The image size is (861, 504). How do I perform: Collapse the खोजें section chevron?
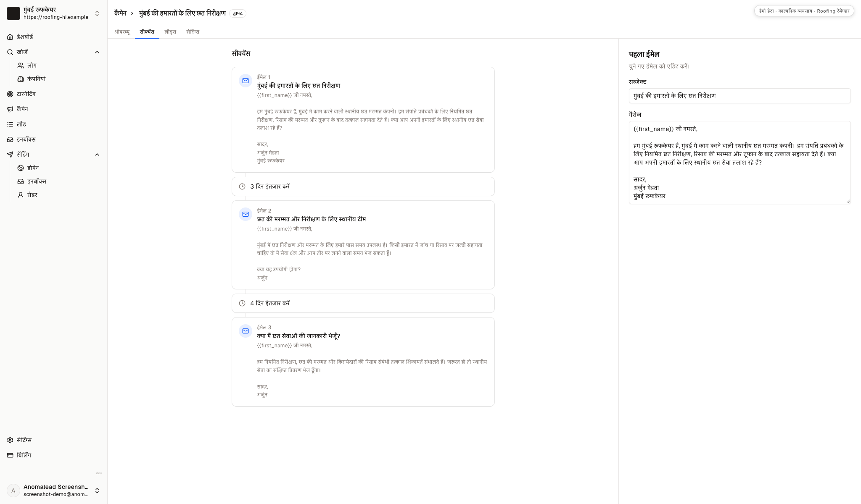(97, 52)
